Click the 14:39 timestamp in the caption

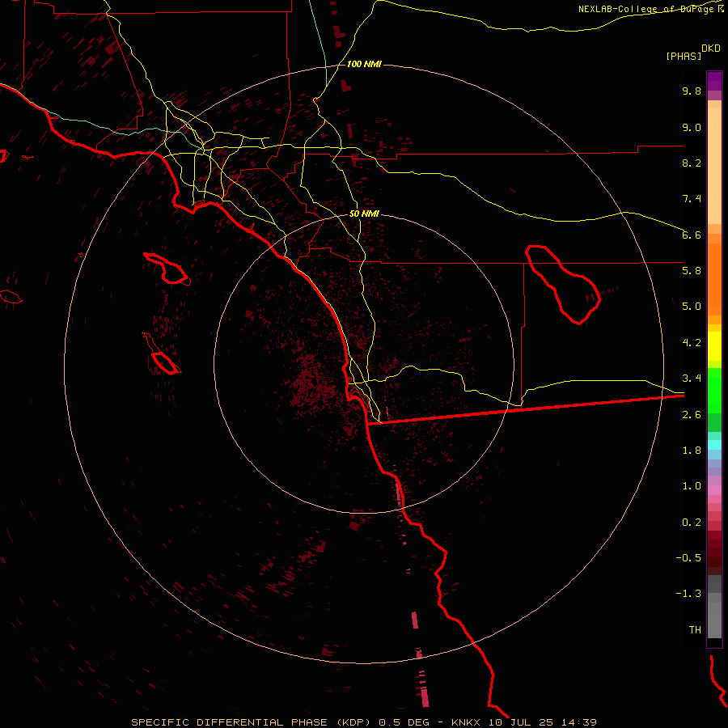pyautogui.click(x=579, y=722)
